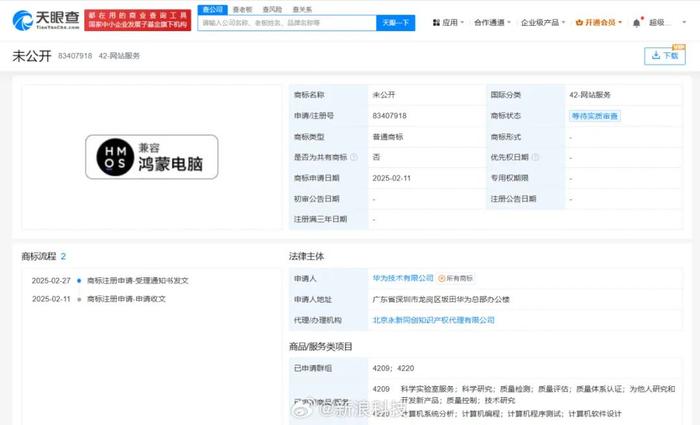This screenshot has height=425, width=700.
Task: Click the 2025-02-11 申请收文 flow entry
Action: 99,299
